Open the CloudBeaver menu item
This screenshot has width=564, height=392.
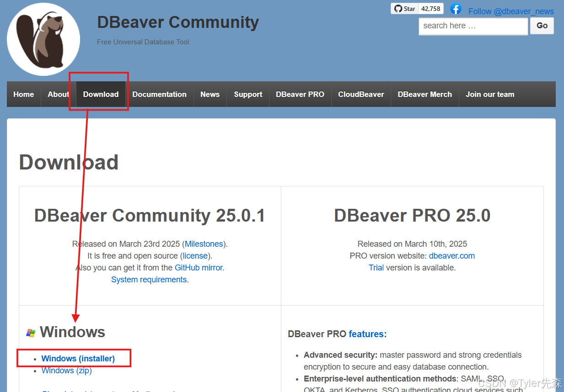[361, 94]
